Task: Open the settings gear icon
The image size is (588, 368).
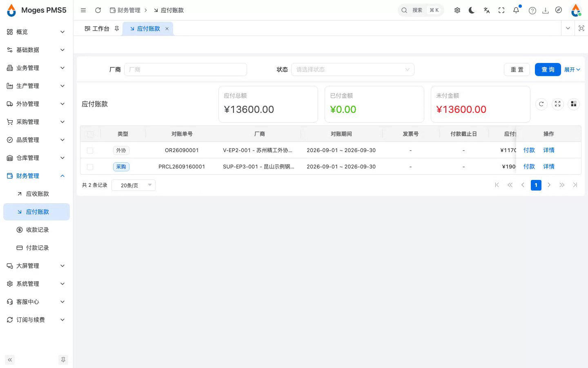Action: pos(457,10)
